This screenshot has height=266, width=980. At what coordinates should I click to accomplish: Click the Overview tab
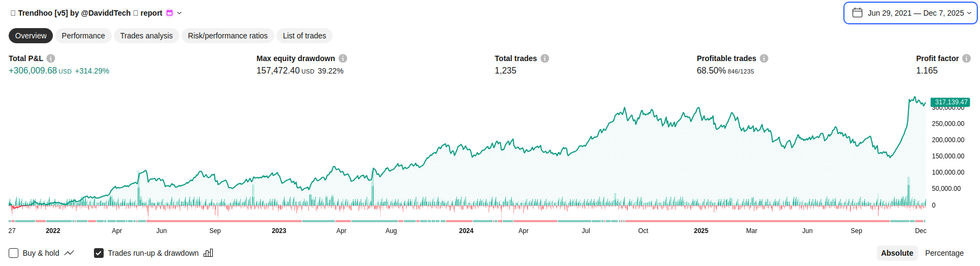(x=31, y=36)
